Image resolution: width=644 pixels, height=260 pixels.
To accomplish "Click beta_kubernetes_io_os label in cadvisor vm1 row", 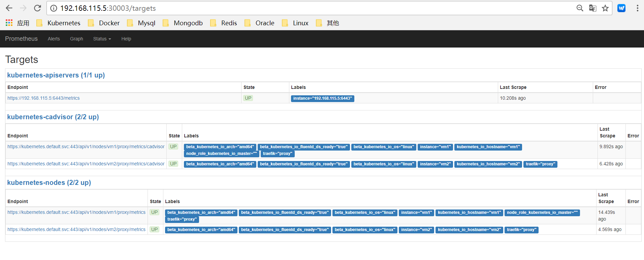I will click(x=384, y=147).
